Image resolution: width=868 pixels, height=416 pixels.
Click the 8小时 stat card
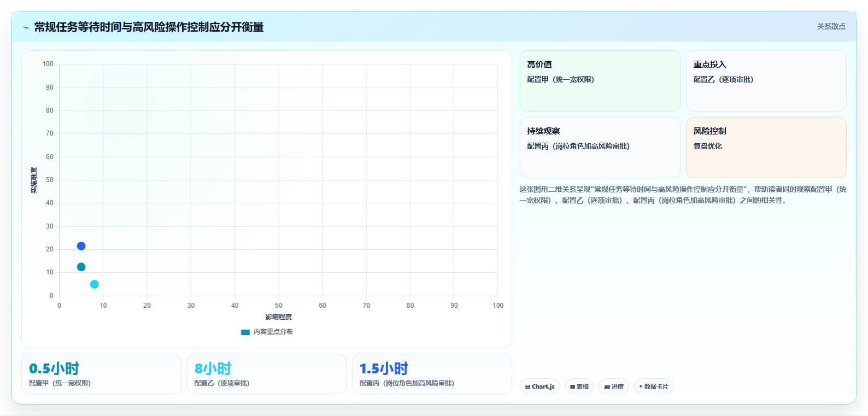click(x=267, y=374)
